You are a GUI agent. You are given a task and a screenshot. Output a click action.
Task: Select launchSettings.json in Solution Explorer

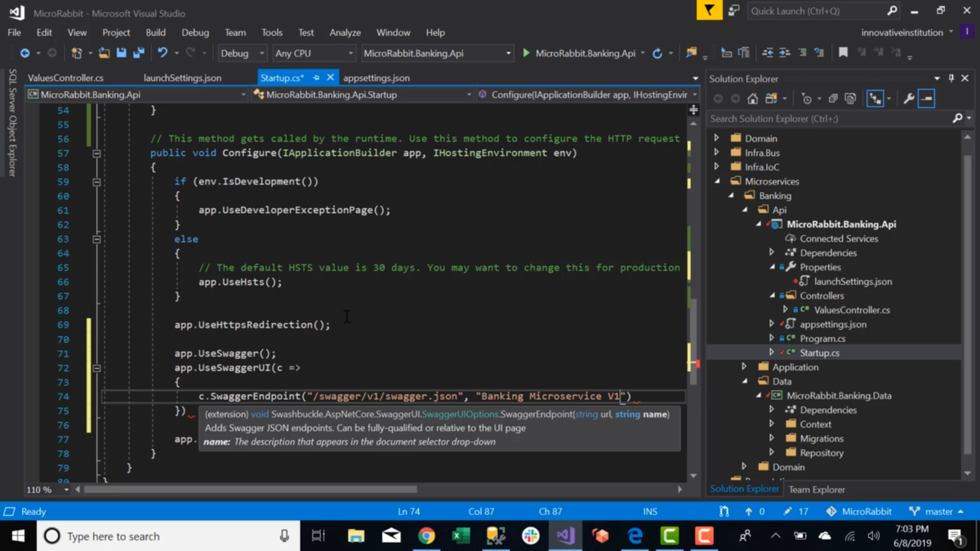tap(853, 281)
